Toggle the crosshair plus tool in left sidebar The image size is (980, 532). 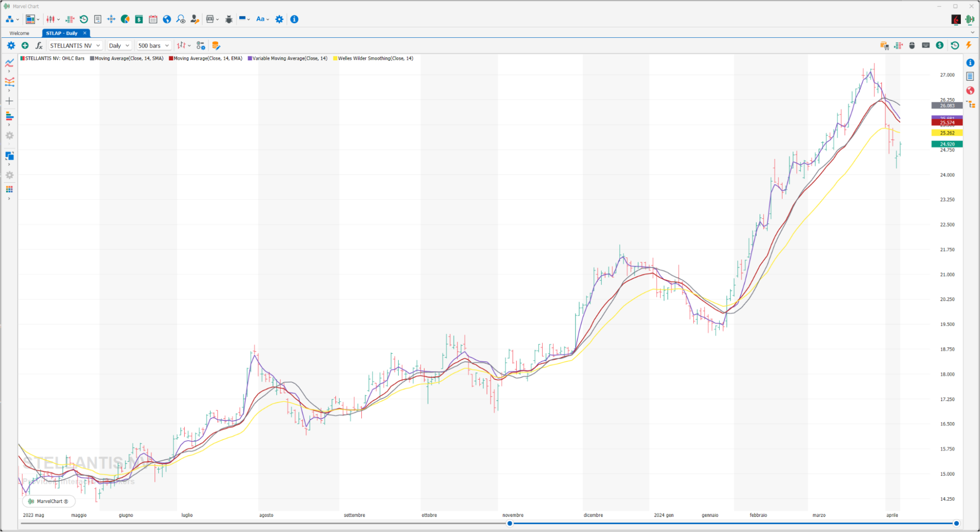(x=9, y=101)
